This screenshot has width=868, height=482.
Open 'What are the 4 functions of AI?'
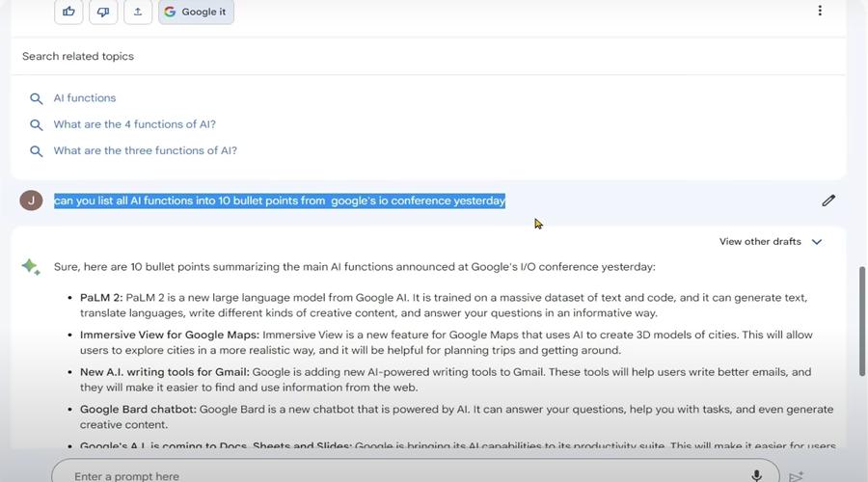[134, 124]
